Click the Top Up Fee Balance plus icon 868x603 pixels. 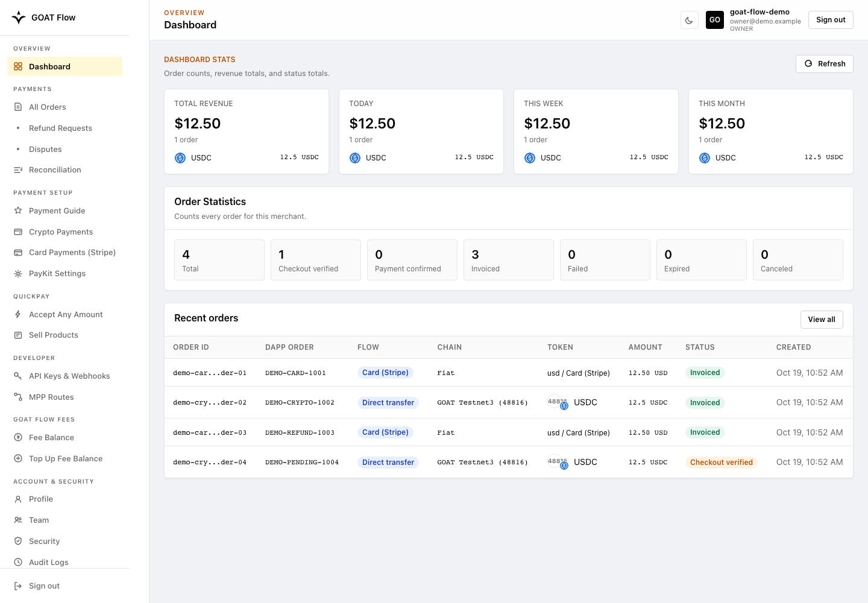pyautogui.click(x=18, y=458)
